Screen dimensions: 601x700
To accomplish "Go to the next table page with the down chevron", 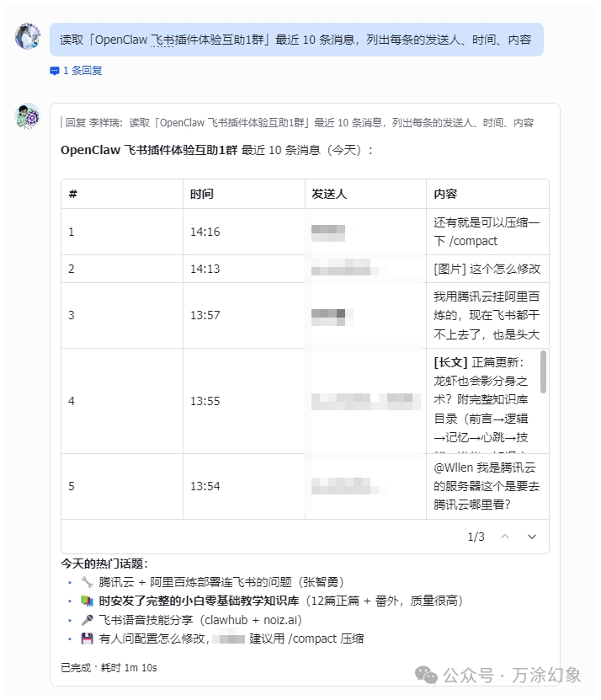I will pos(532,537).
